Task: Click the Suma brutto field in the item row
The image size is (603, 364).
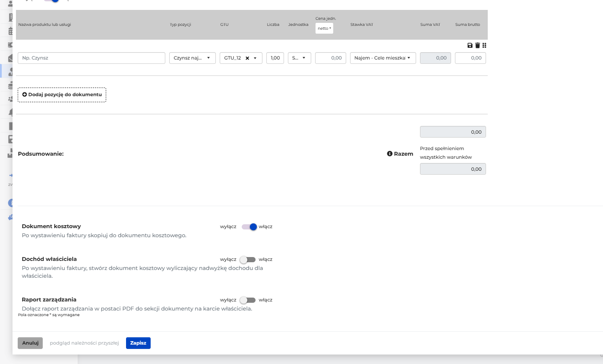Action: [x=470, y=58]
